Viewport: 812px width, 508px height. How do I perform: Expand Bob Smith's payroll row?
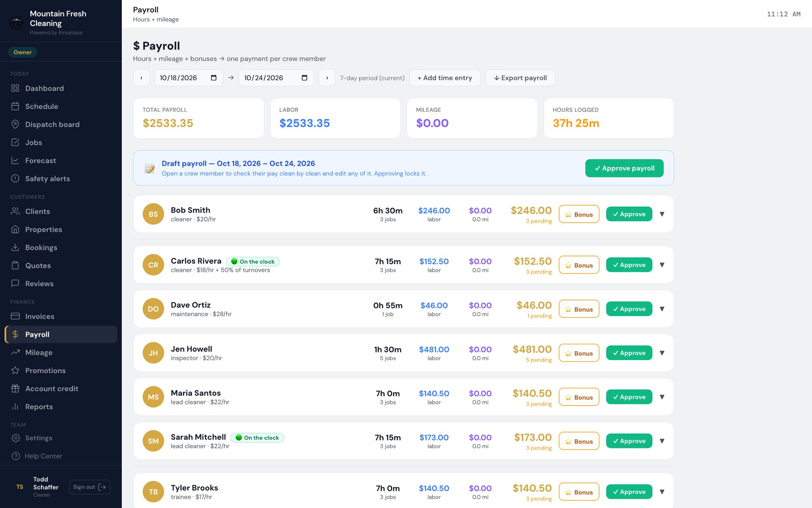[662, 214]
